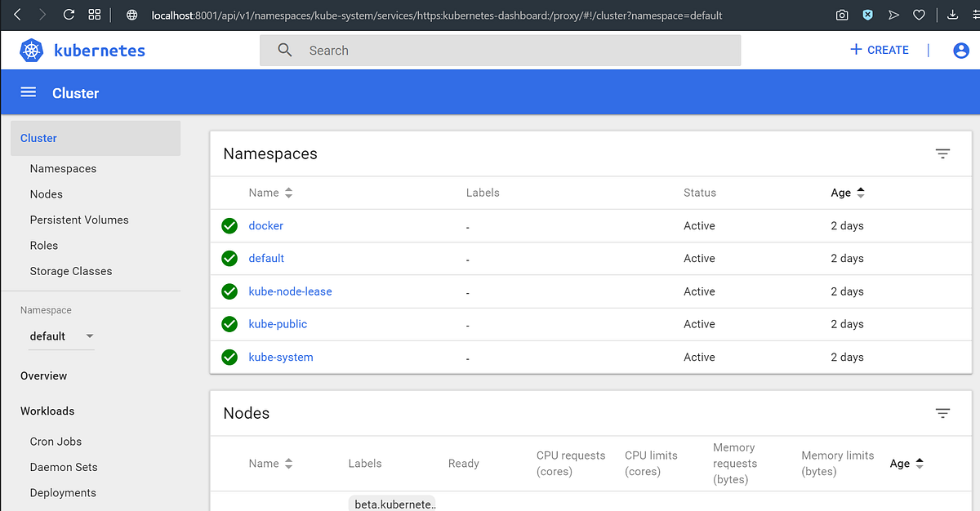
Task: Click the browser address bar
Action: (408, 15)
